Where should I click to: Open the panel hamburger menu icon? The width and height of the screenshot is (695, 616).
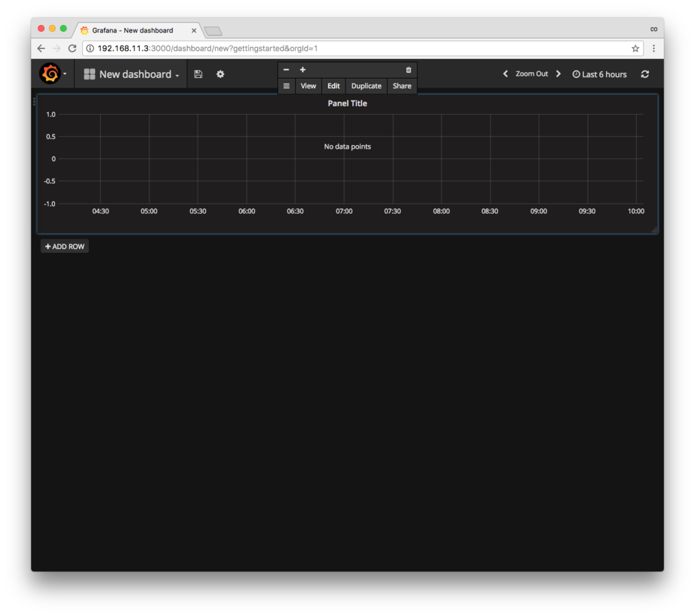(x=286, y=86)
